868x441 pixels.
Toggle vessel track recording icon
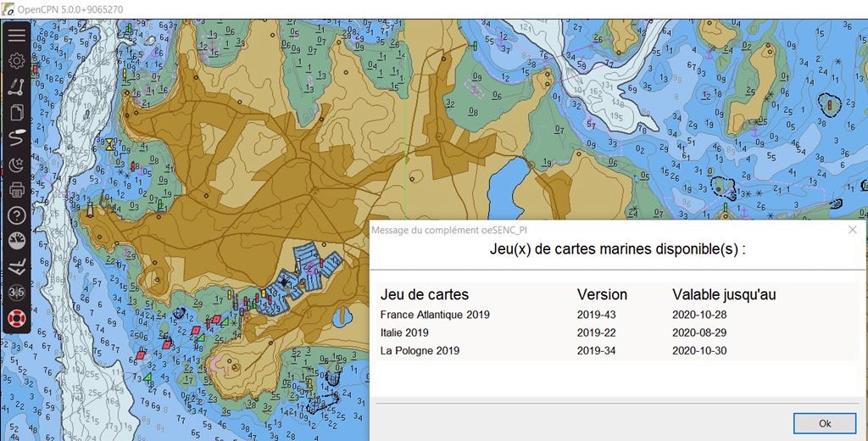coord(17,138)
